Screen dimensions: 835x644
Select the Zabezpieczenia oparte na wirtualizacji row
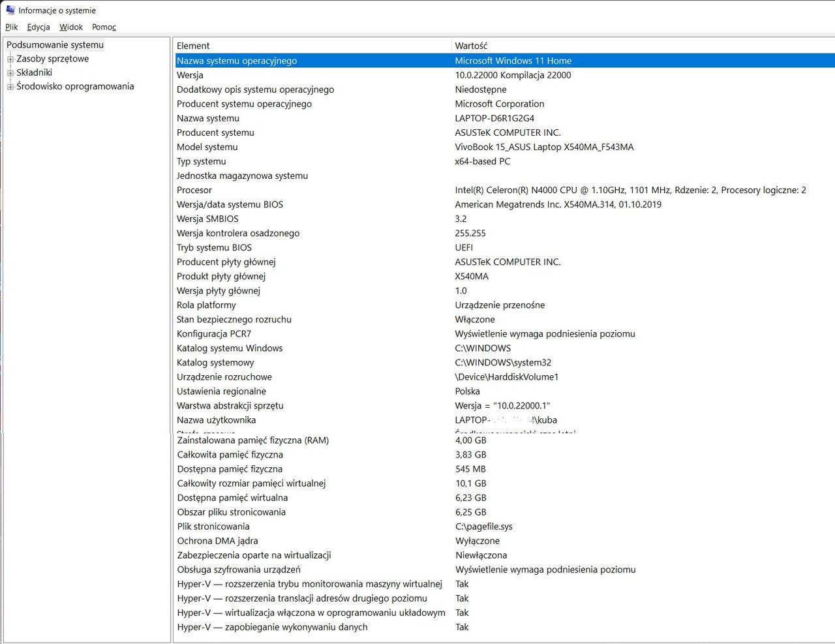point(505,555)
